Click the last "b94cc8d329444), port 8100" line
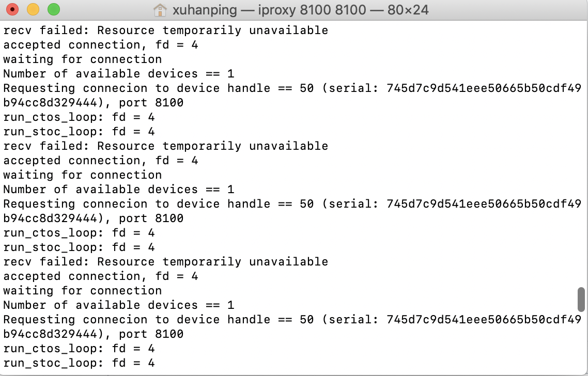This screenshot has width=588, height=376. pos(94,334)
